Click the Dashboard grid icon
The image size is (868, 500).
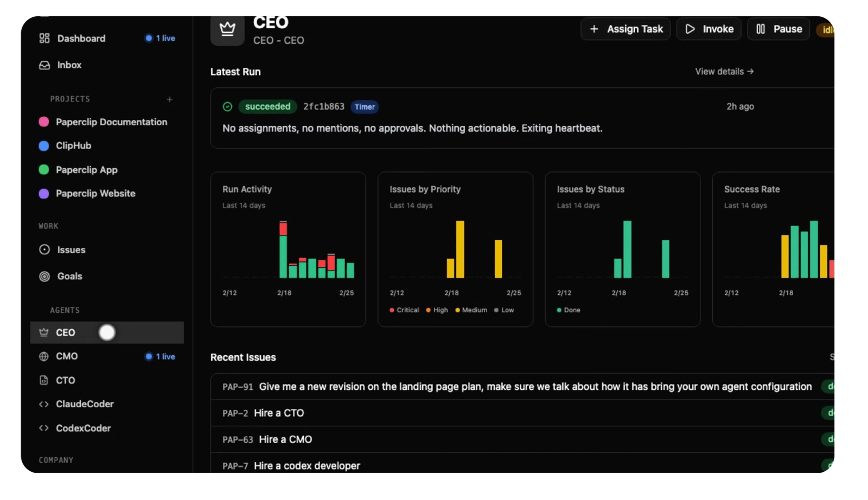pyautogui.click(x=44, y=39)
